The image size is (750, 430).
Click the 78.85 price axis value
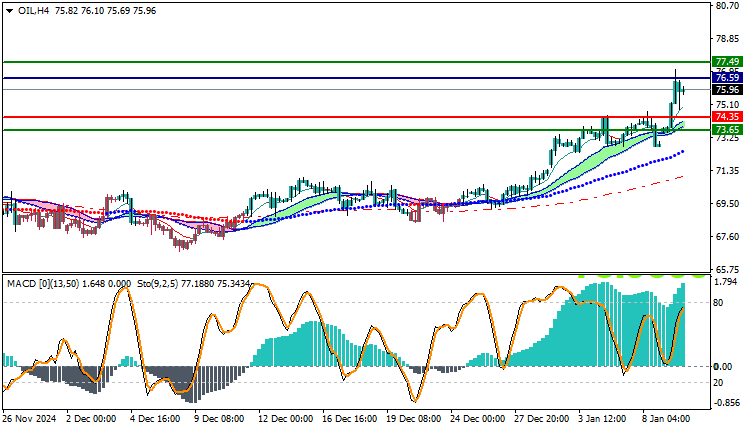(727, 39)
